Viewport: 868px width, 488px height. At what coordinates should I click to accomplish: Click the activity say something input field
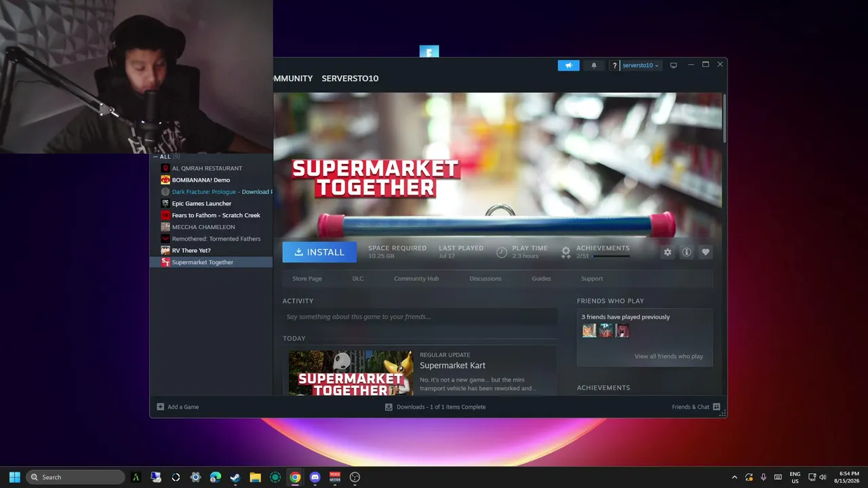click(420, 317)
